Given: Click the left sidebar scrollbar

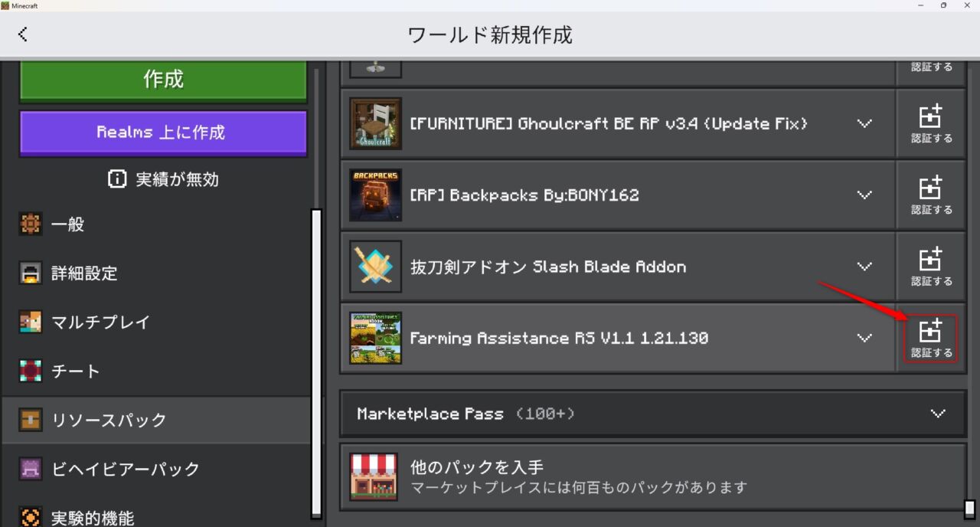Looking at the screenshot, I should pyautogui.click(x=316, y=364).
